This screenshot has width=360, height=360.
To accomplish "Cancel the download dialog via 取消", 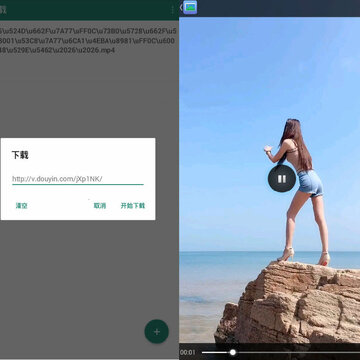I will tap(100, 206).
